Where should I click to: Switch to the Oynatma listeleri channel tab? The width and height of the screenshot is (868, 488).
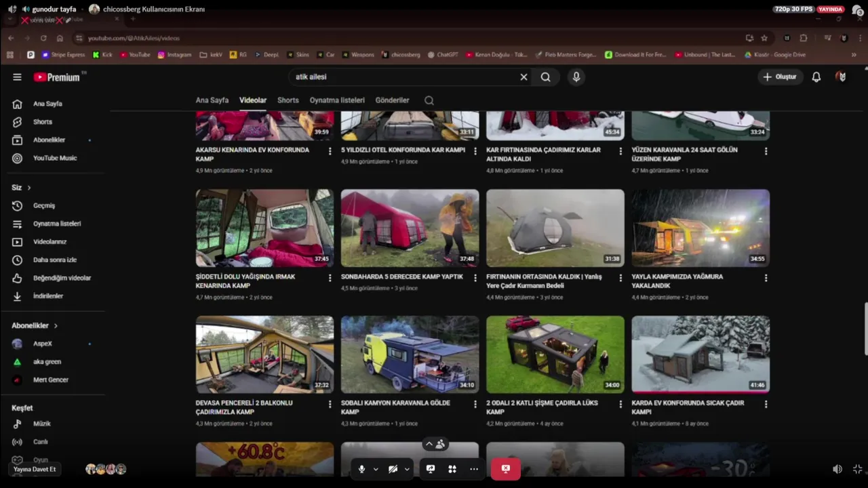[x=337, y=100]
